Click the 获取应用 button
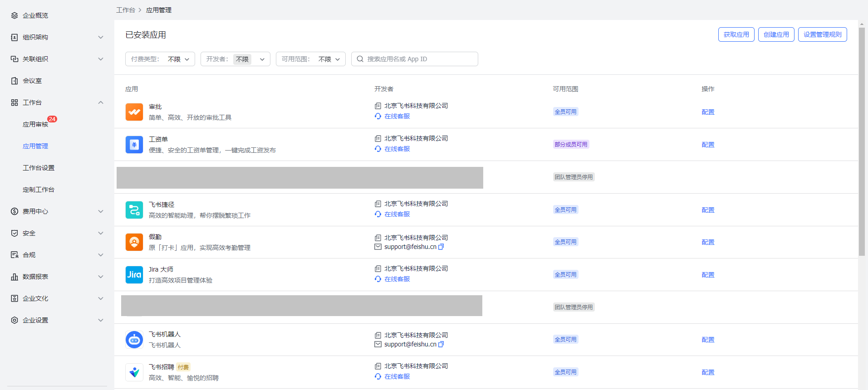This screenshot has height=390, width=868. [736, 34]
